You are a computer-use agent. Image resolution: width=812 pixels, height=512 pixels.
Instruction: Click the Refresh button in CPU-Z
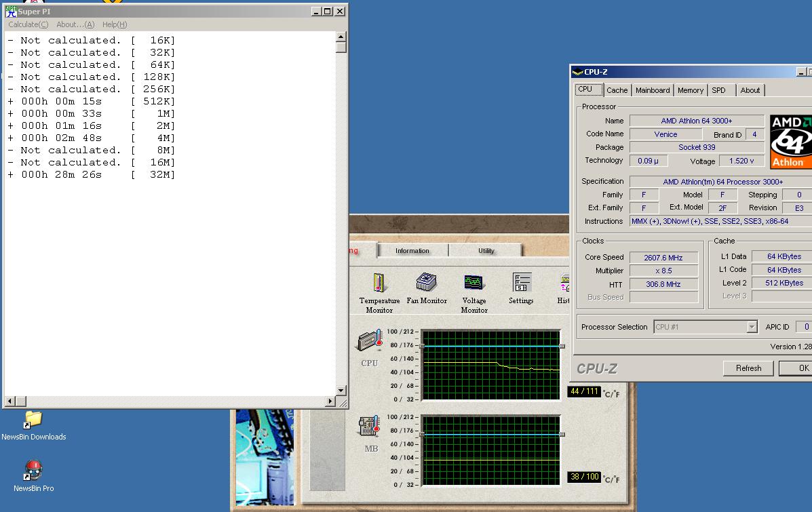coord(748,368)
